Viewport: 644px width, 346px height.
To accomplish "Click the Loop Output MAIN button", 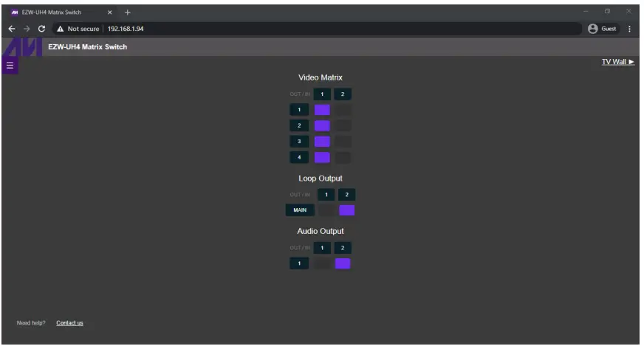I will (x=300, y=210).
